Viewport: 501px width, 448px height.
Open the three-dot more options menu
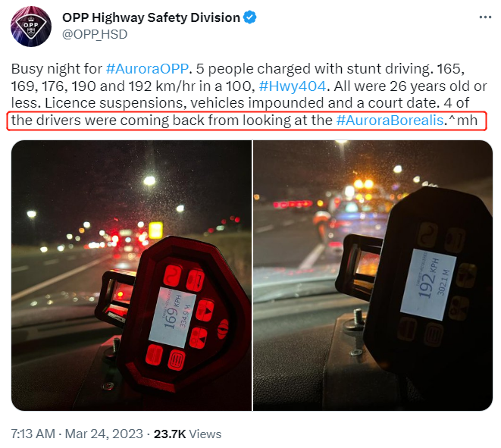pyautogui.click(x=485, y=17)
